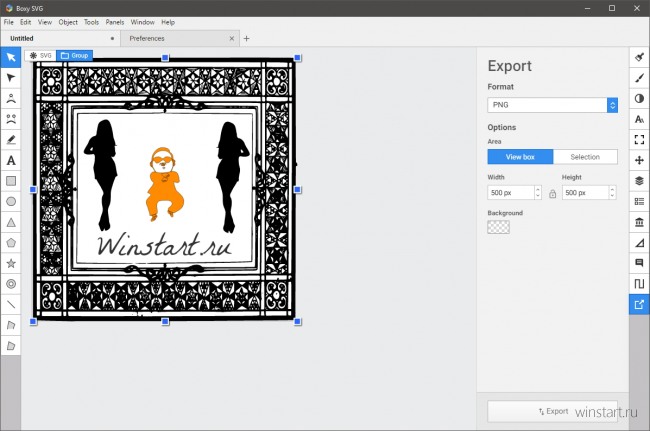Click the Height stepper arrows

tap(612, 193)
